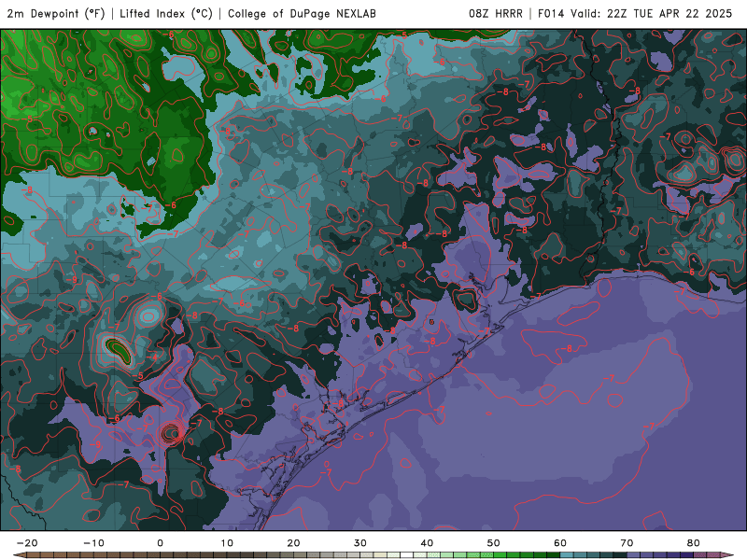Click the 70 label on the color scale
The height and width of the screenshot is (560, 747).
click(627, 543)
